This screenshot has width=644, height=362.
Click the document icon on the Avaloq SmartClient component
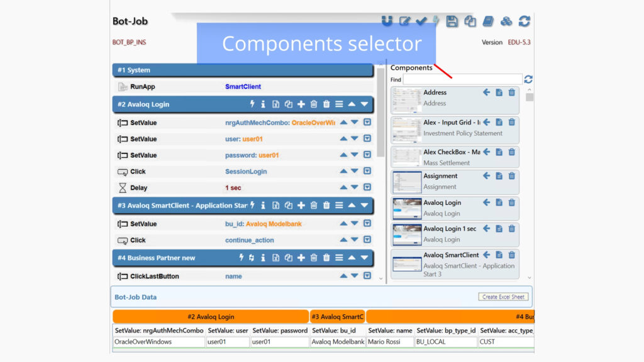499,255
